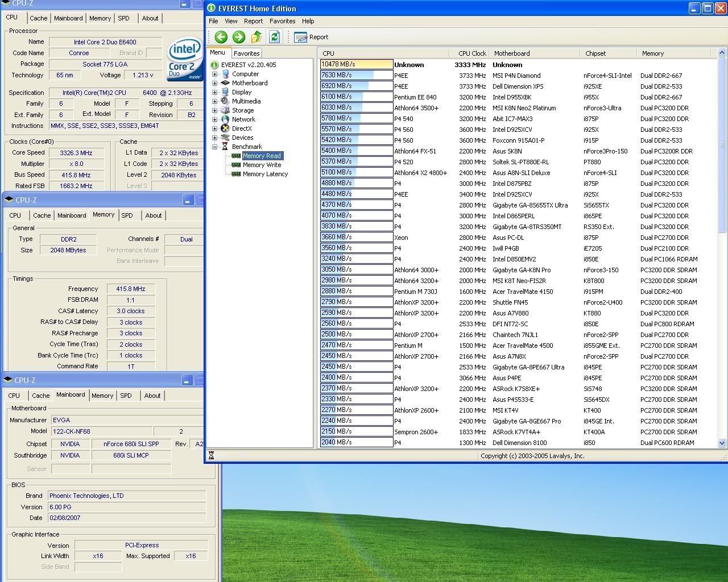Click the scroll up arrow of results list
728x582 pixels.
(x=722, y=53)
